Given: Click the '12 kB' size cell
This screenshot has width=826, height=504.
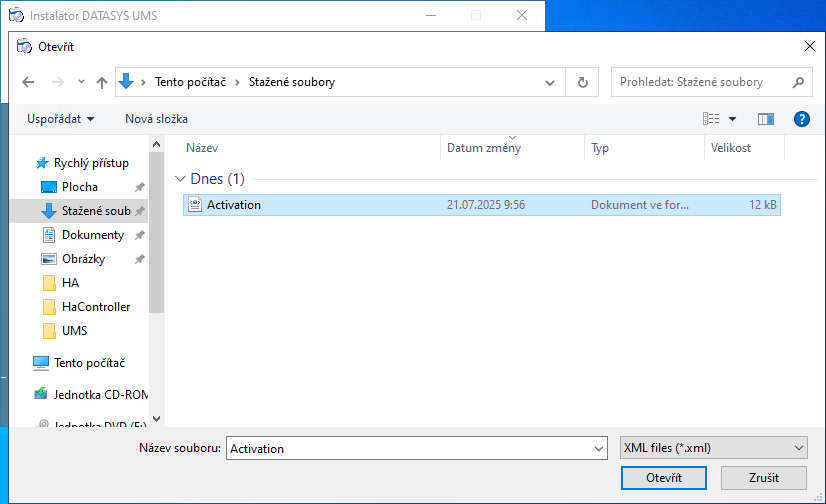Looking at the screenshot, I should coord(763,205).
